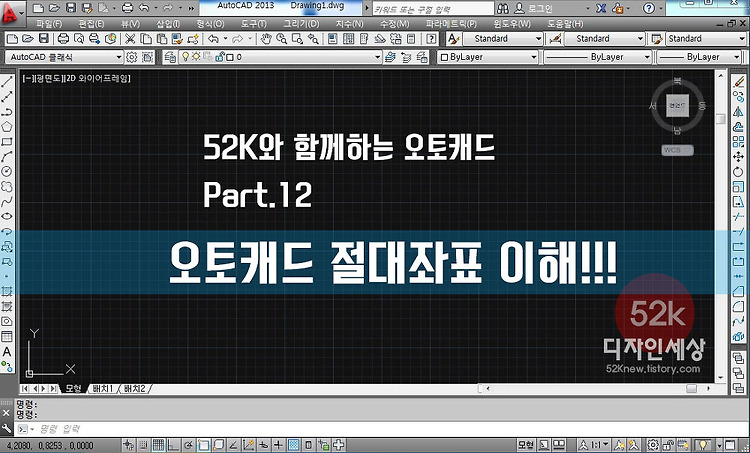Click the Plot (print) icon in Standard toolbar

point(63,39)
